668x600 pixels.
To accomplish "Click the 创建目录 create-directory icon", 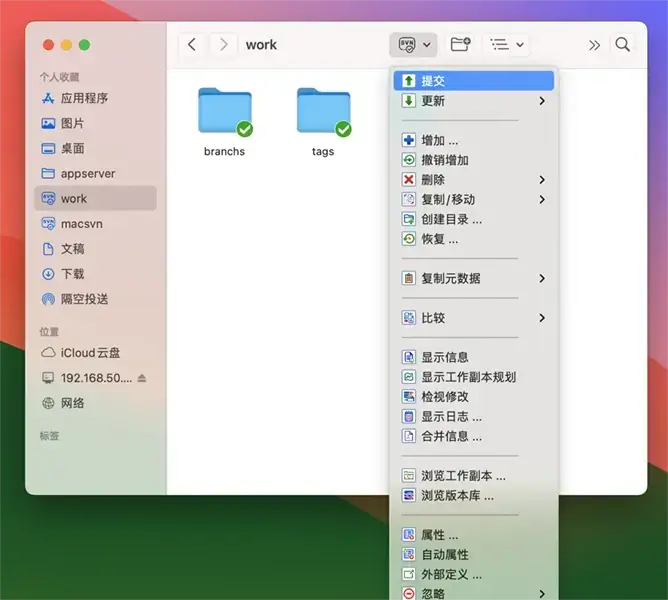I will [x=409, y=219].
